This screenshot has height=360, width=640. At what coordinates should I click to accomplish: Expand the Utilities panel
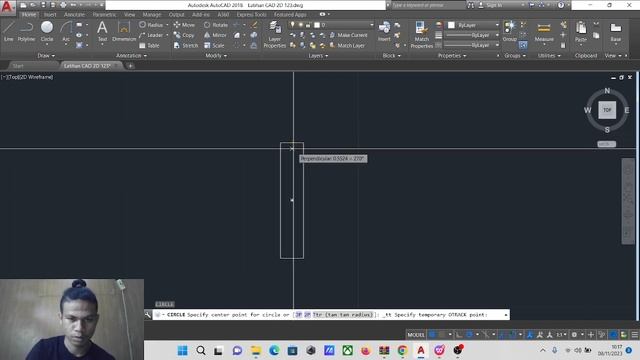click(549, 56)
